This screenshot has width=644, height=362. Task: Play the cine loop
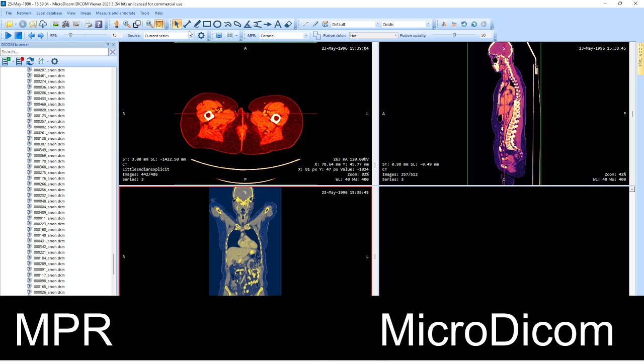coord(8,35)
